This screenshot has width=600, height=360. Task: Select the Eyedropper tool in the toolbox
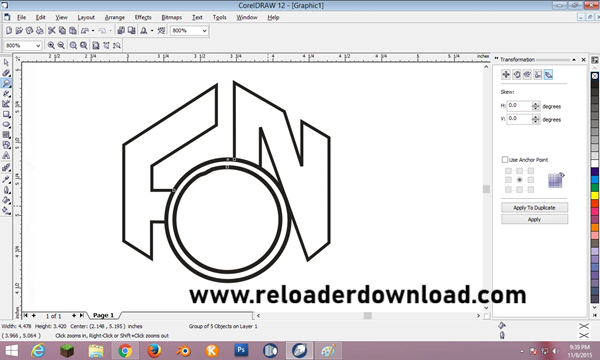(6, 179)
